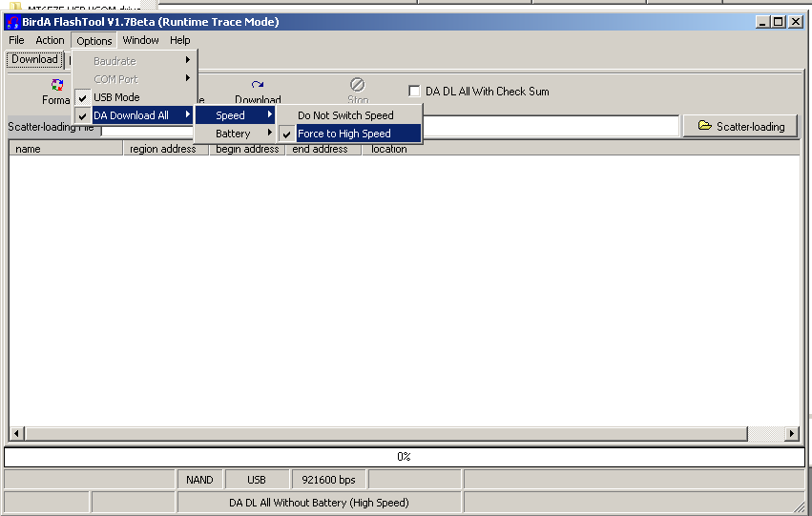Close the BirdA FlashTool window
The width and height of the screenshot is (812, 516).
(796, 22)
